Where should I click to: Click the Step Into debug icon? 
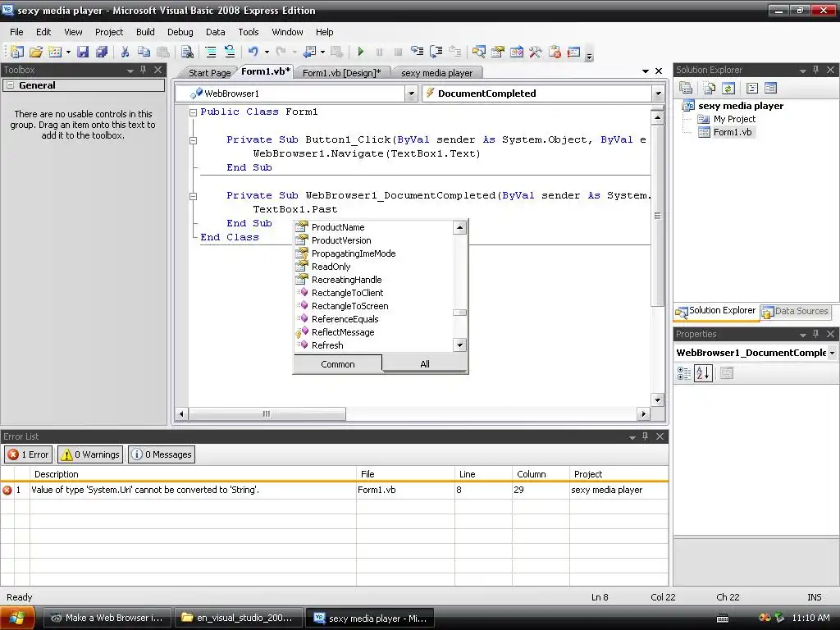[x=417, y=52]
